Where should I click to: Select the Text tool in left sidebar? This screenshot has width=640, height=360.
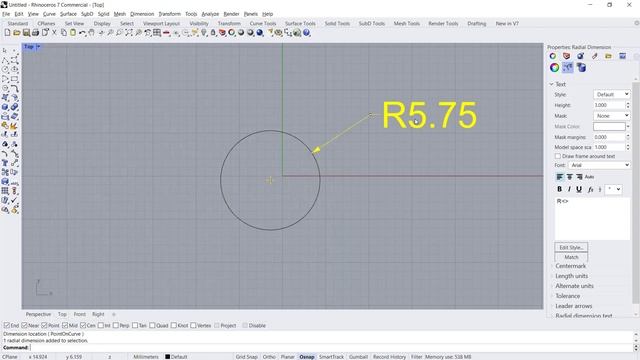coord(5,163)
